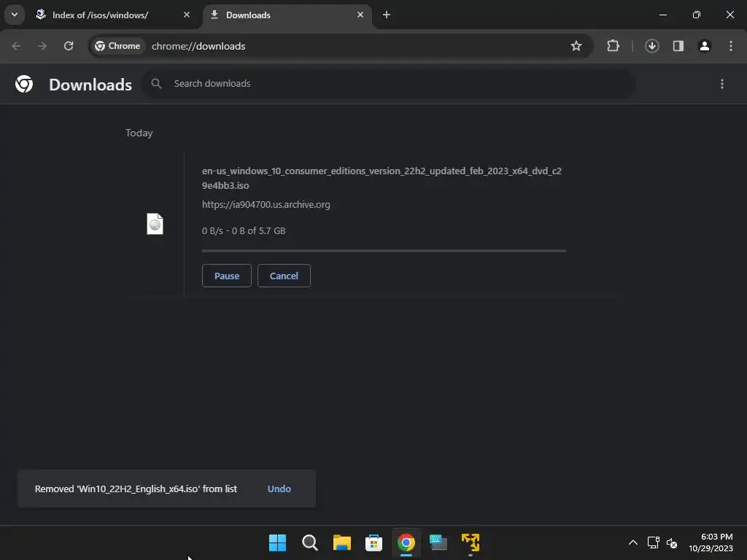Click the download progress bar
The image size is (747, 560).
click(x=384, y=251)
